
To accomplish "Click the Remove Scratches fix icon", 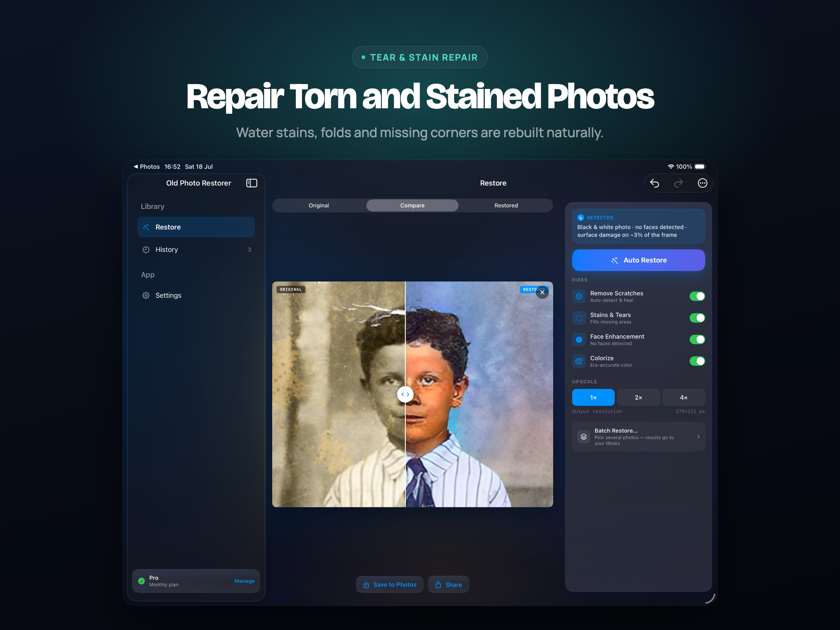I will point(579,296).
